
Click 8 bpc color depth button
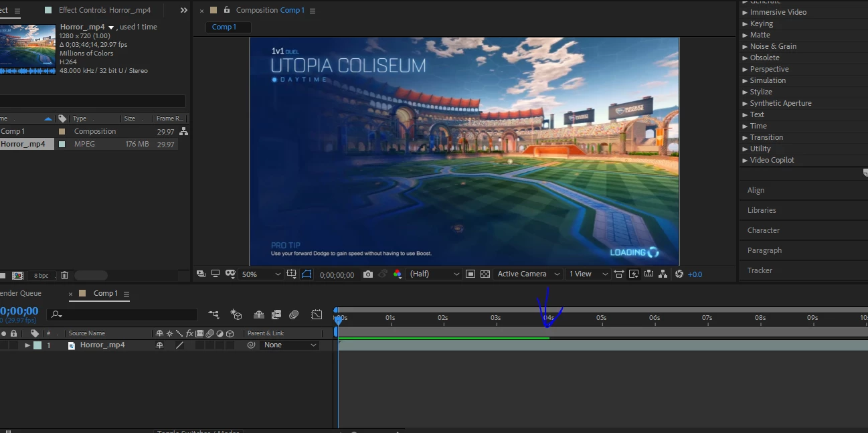(41, 276)
